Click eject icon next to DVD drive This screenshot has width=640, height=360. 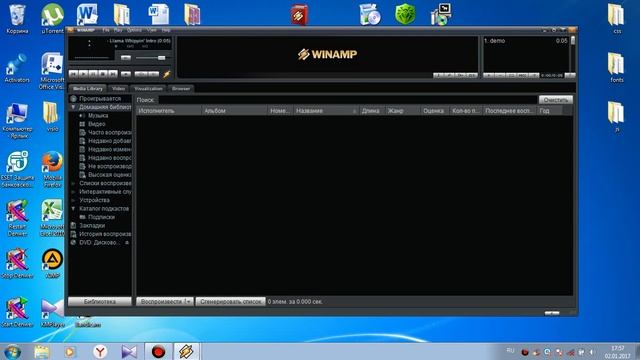127,243
